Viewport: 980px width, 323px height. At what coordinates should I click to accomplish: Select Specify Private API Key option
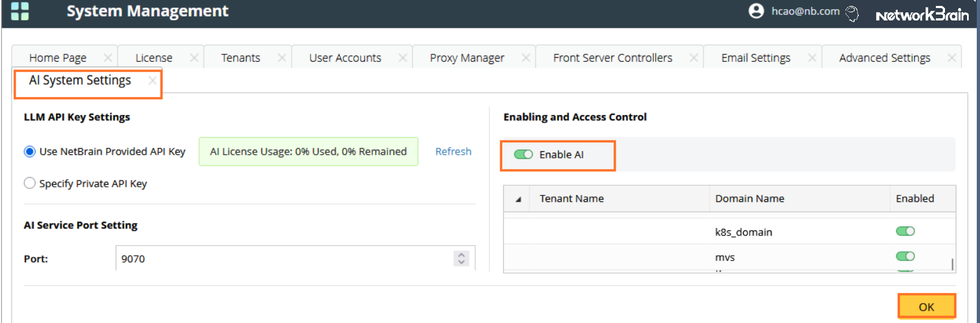pyautogui.click(x=30, y=184)
